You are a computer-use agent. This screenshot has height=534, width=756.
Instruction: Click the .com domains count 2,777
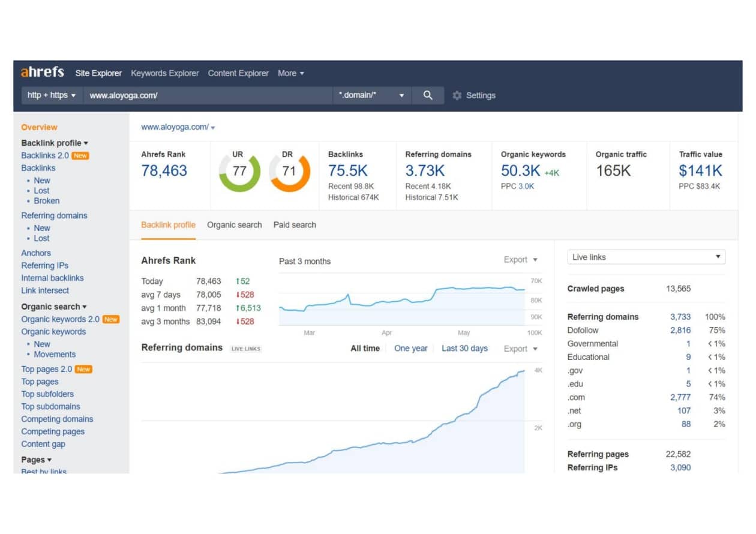click(x=680, y=397)
